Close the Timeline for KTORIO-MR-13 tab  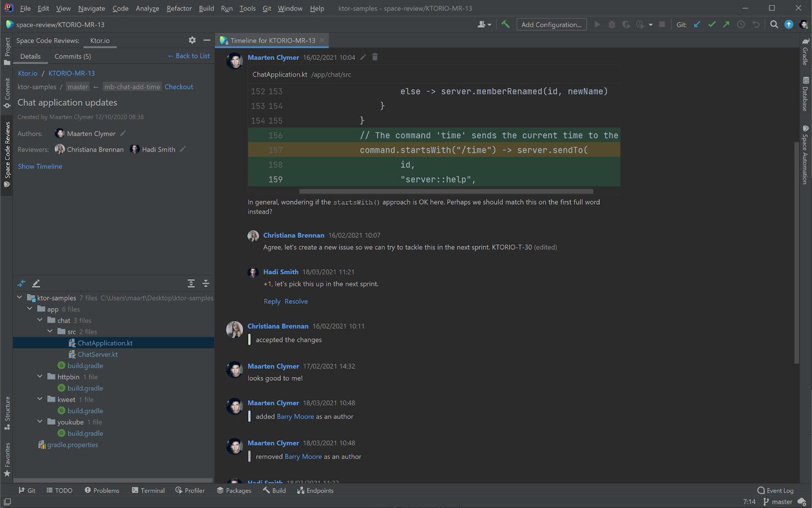[322, 40]
